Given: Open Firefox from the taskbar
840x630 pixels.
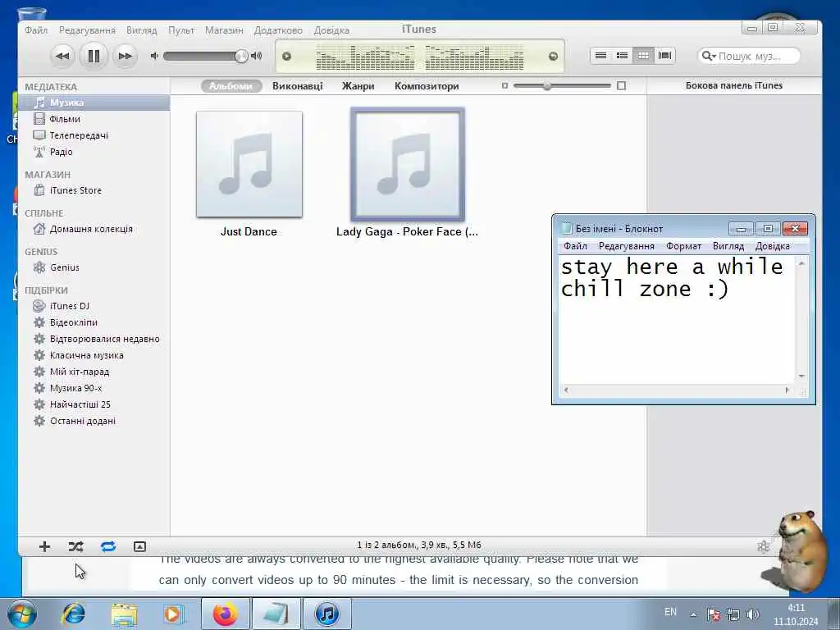Looking at the screenshot, I should [226, 614].
